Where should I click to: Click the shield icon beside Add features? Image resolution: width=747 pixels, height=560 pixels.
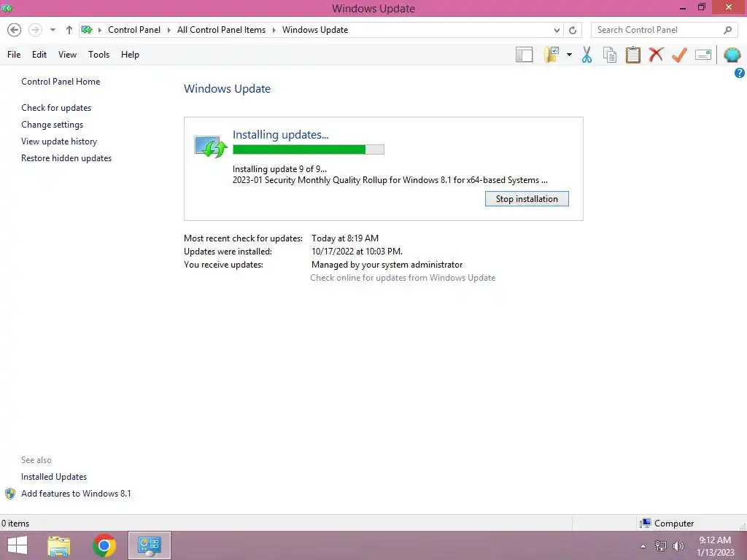click(10, 494)
